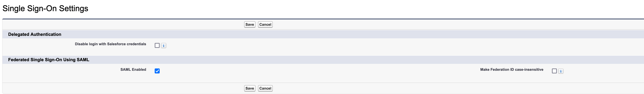The width and height of the screenshot is (644, 94).
Task: Save SSO settings using the lower Save button
Action: [x=249, y=88]
